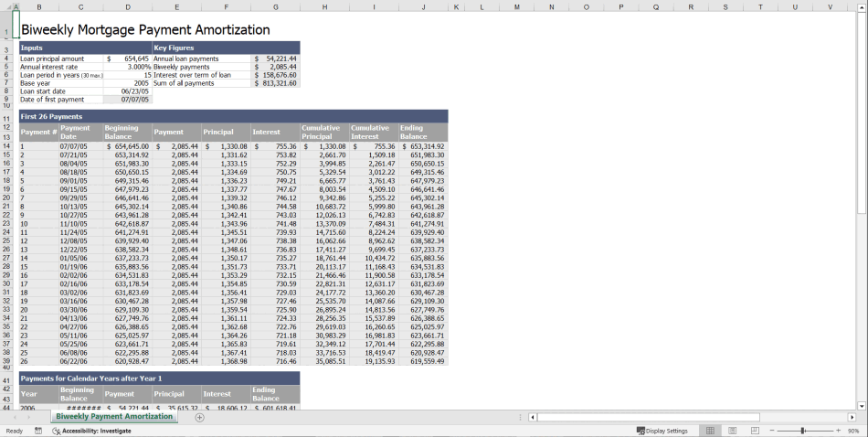This screenshot has width=868, height=437.
Task: Click the zoom slider handle
Action: pyautogui.click(x=803, y=431)
